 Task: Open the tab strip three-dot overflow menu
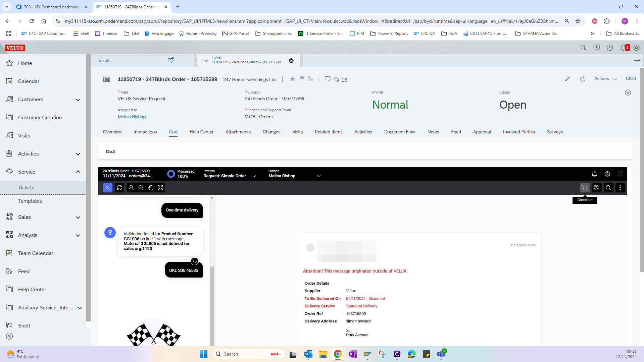tap(637, 61)
